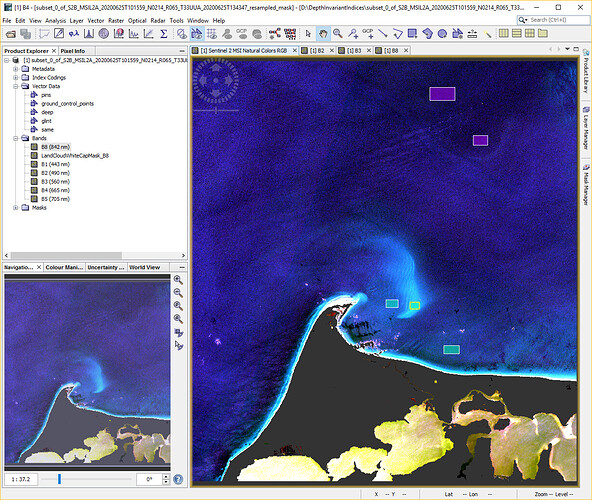
Task: Minimize the Product Explorer panel
Action: pyautogui.click(x=182, y=51)
